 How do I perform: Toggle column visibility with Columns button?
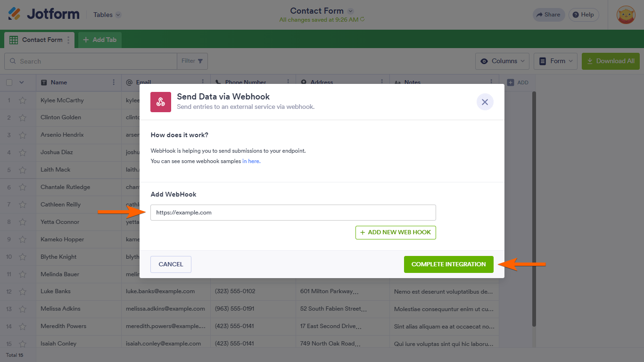tap(502, 61)
